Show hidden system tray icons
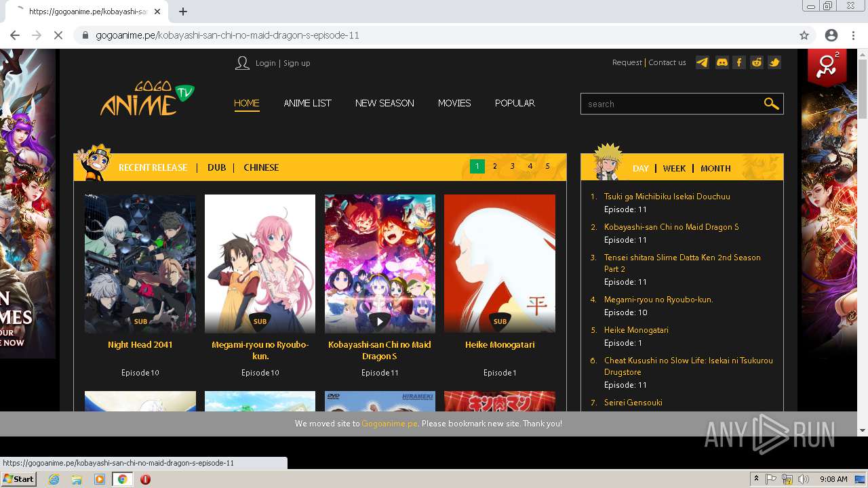 point(757,479)
